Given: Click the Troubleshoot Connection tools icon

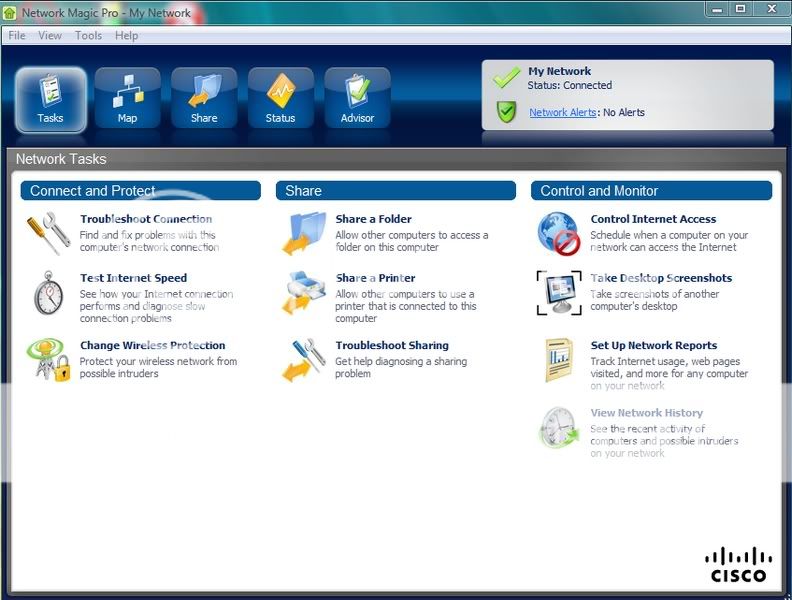Looking at the screenshot, I should click(x=48, y=234).
